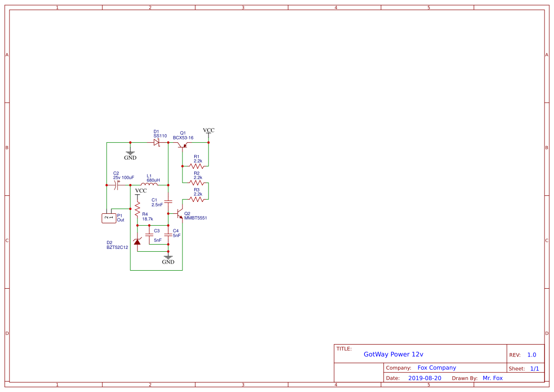
Task: Select the Q2 NPN transistor symbol
Action: pyautogui.click(x=180, y=213)
